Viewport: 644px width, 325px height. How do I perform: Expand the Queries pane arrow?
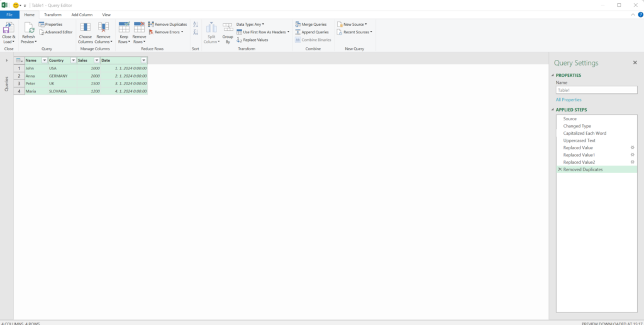(6, 60)
